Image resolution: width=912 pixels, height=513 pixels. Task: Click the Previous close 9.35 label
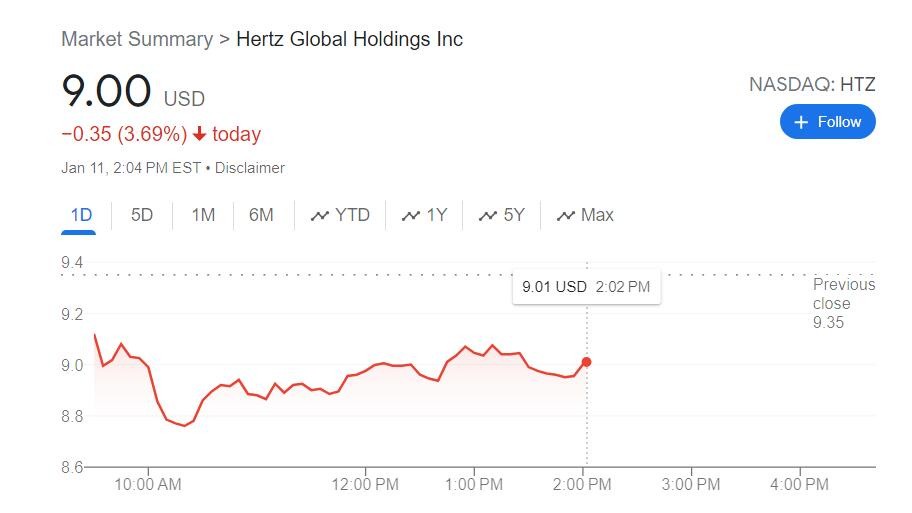(x=843, y=304)
